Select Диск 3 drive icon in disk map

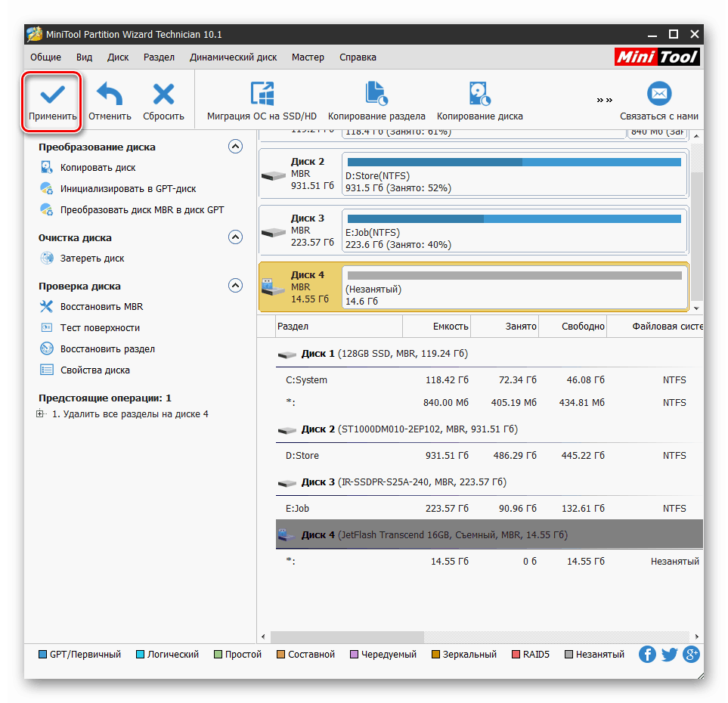point(274,233)
